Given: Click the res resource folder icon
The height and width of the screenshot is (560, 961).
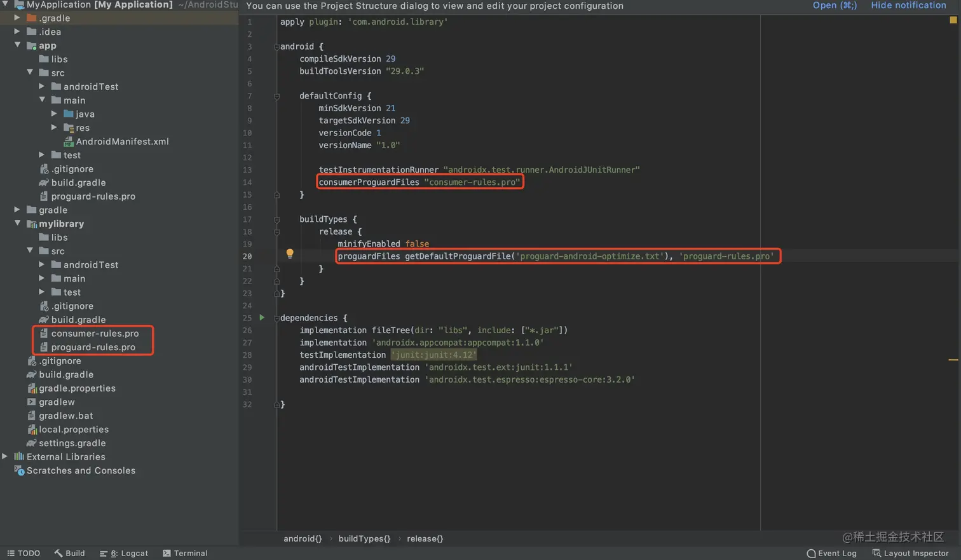Looking at the screenshot, I should pyautogui.click(x=69, y=128).
